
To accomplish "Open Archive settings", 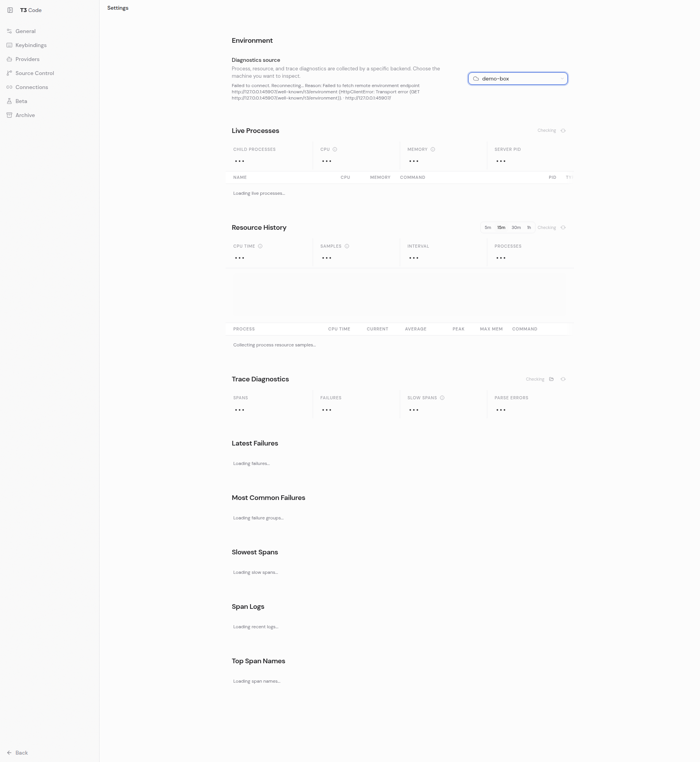I will pos(49,115).
